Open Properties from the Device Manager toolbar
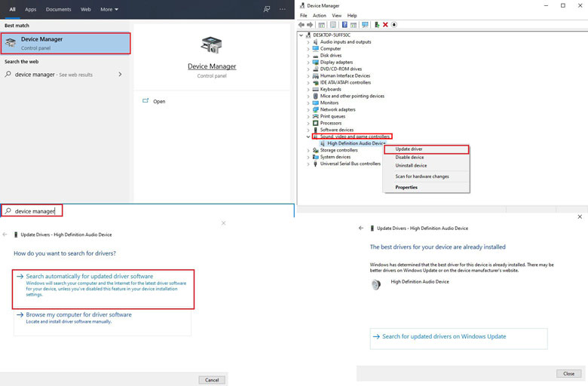Screen dimensions: 588x386 pos(333,25)
